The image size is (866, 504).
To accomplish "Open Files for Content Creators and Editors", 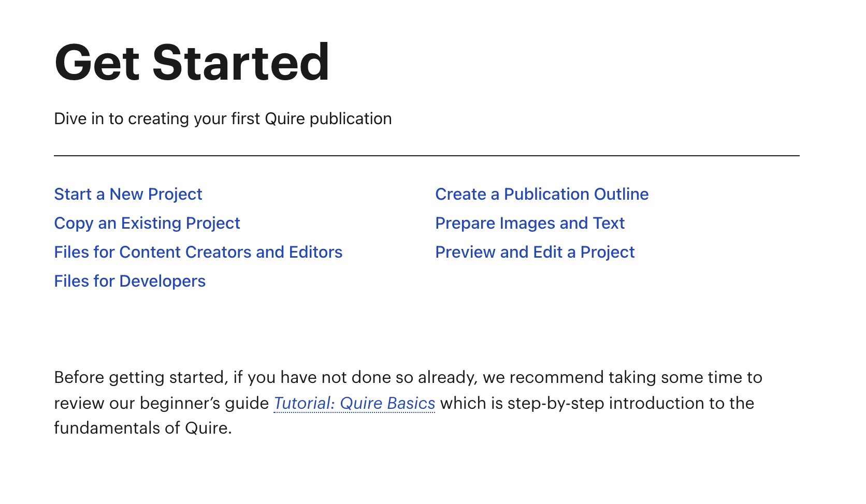I will pyautogui.click(x=198, y=252).
